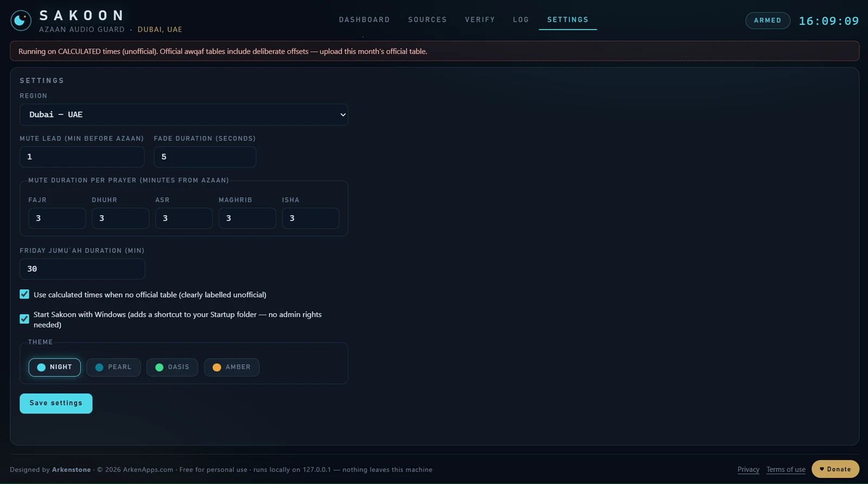Uncheck Start Sakoon with Windows checkbox
Image resolution: width=868 pixels, height=484 pixels.
tap(24, 319)
